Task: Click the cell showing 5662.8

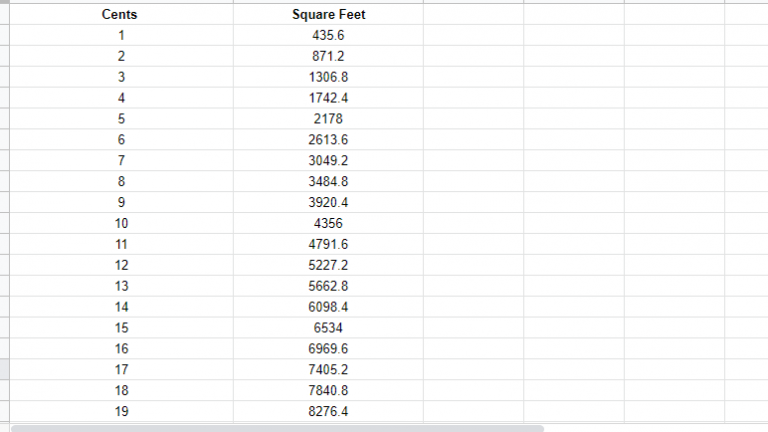Action: pos(328,286)
